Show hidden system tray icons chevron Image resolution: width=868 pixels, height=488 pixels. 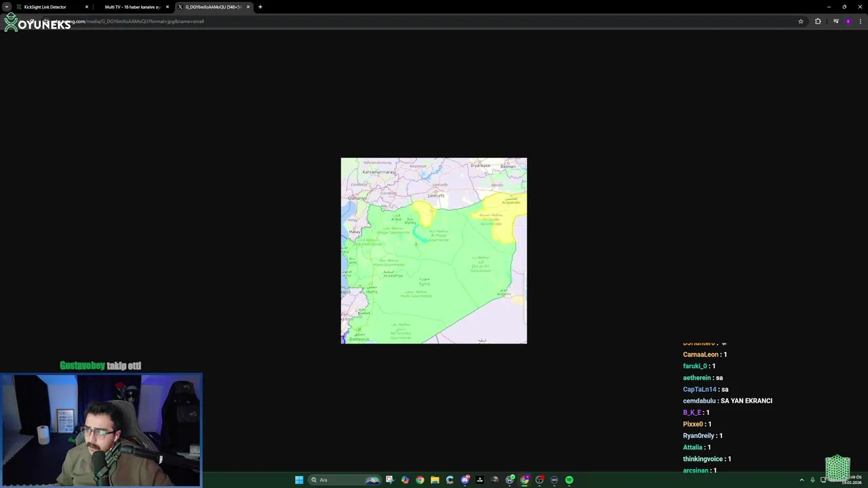click(802, 480)
